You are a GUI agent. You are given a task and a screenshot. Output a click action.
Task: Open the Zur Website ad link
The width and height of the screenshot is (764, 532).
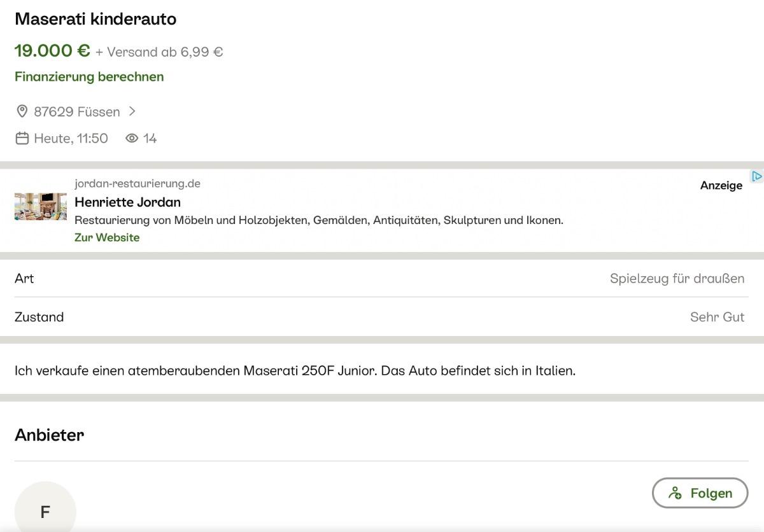click(107, 237)
